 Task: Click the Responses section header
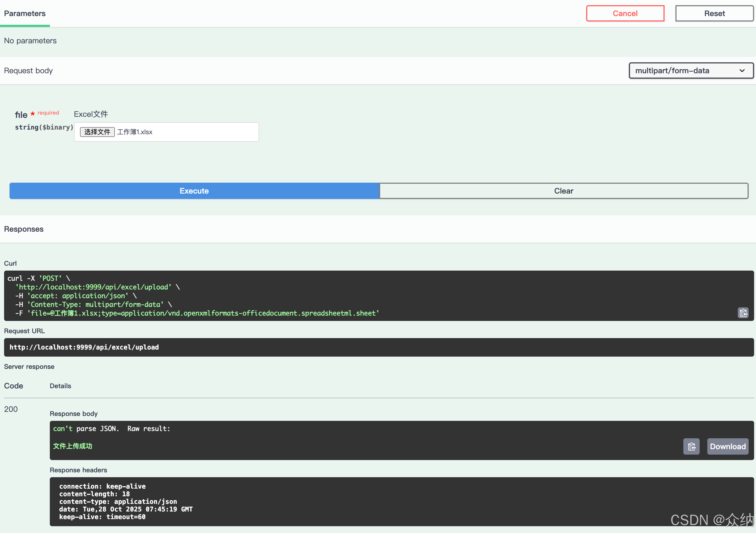(24, 229)
